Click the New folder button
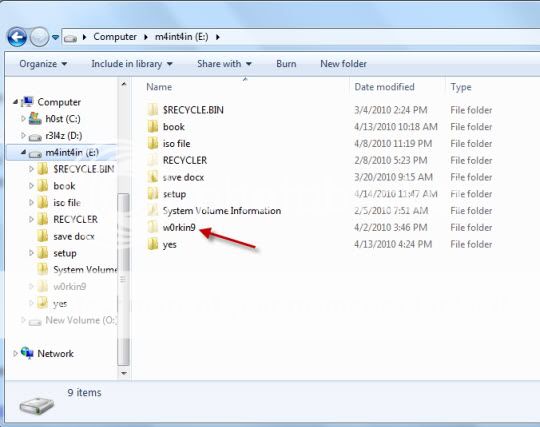Screen dimensions: 540x427 (343, 64)
